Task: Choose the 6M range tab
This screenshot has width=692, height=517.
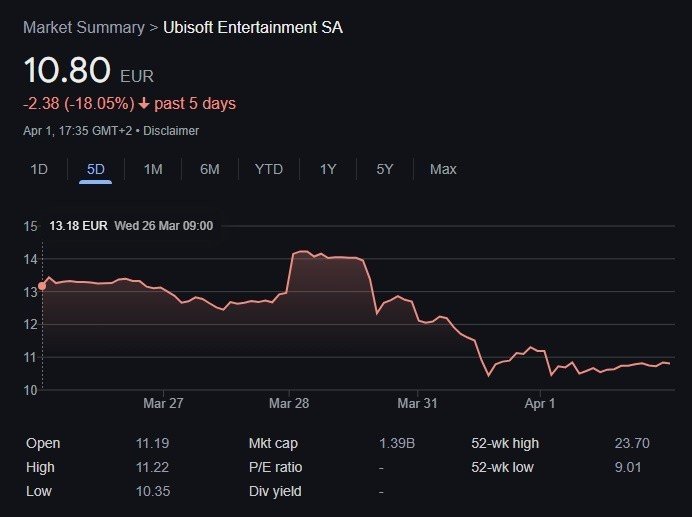Action: pyautogui.click(x=209, y=169)
